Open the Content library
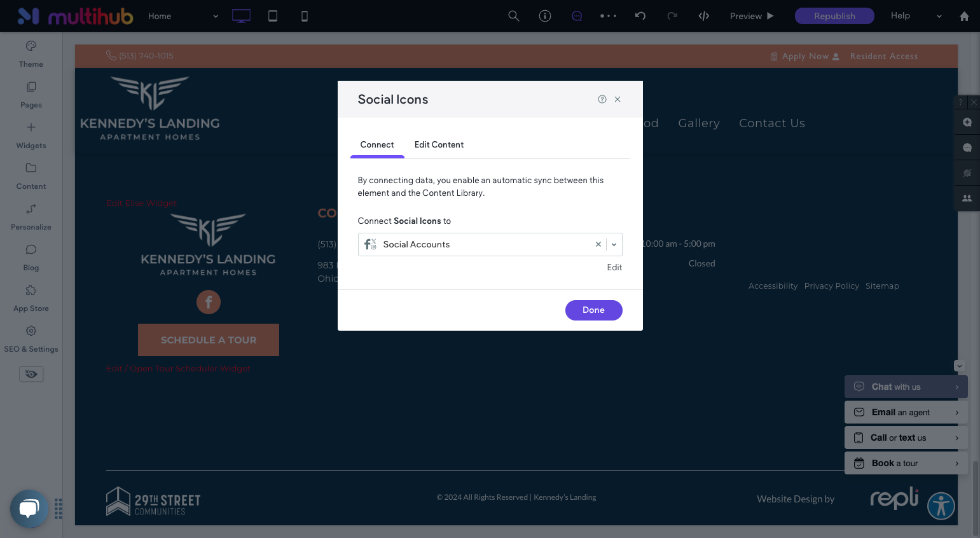The height and width of the screenshot is (538, 980). [31, 176]
